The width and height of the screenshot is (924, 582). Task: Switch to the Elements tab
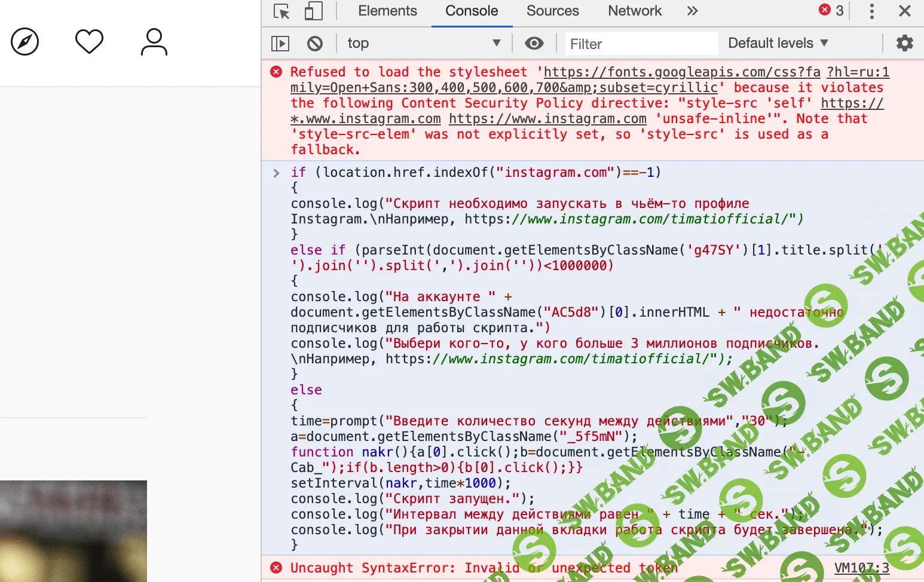coord(387,11)
